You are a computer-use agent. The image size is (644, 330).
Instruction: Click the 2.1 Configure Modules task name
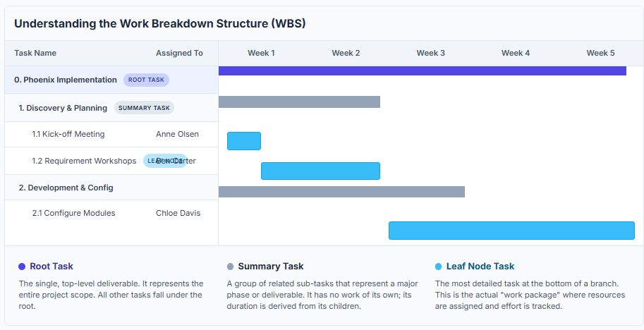point(73,213)
